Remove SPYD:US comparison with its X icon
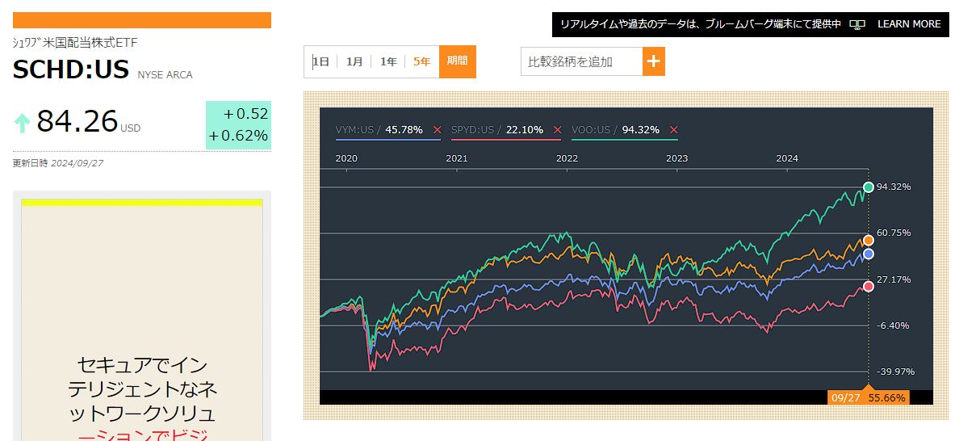 (x=557, y=130)
